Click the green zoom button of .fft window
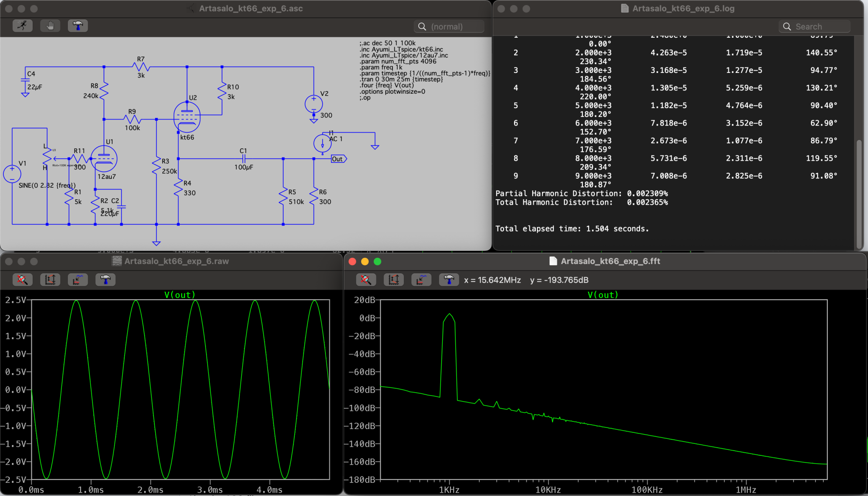Screen dimensions: 868x496 point(378,262)
